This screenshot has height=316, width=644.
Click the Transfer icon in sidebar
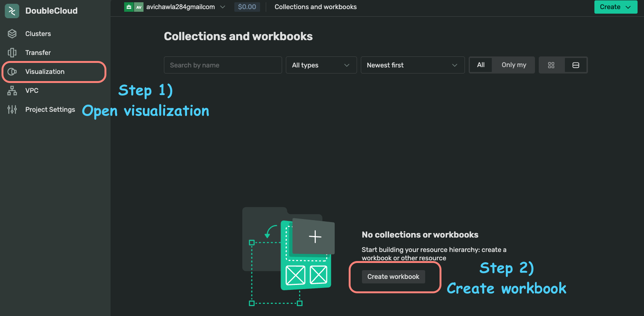pyautogui.click(x=12, y=53)
